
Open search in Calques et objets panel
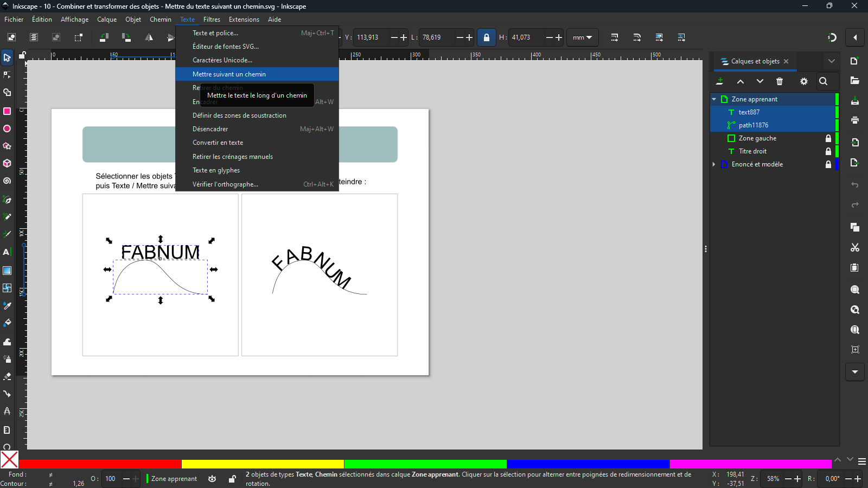coord(824,81)
